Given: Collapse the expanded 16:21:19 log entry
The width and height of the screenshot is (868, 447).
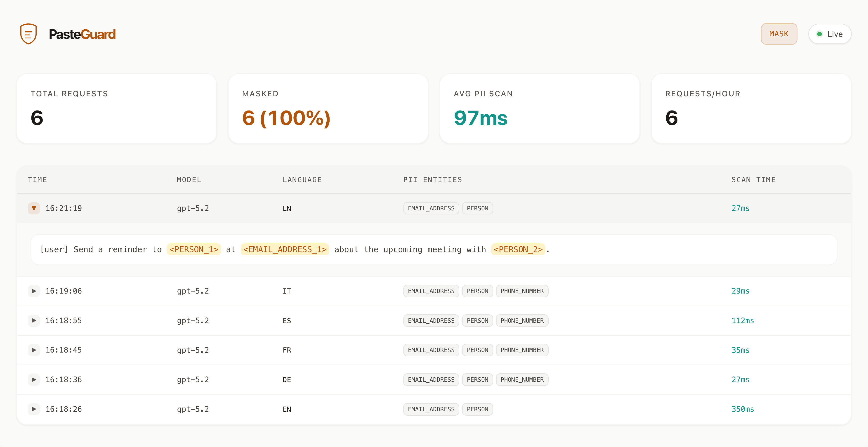Looking at the screenshot, I should [34, 208].
